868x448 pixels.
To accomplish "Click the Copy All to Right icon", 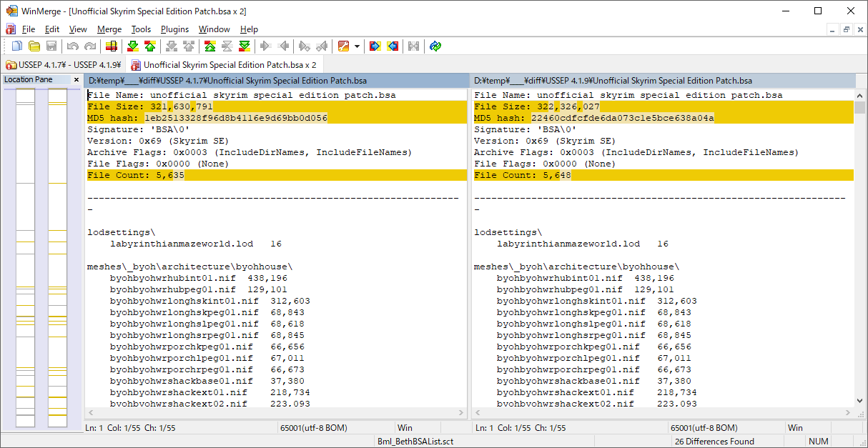I will pos(375,46).
